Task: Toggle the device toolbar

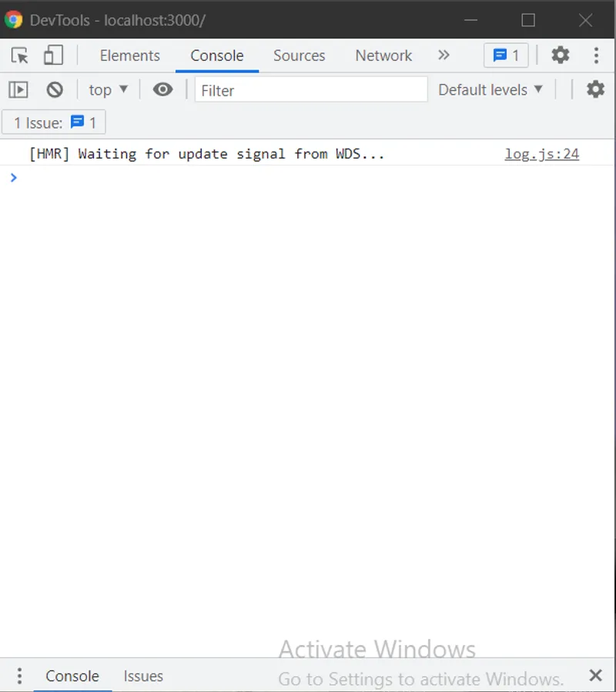Action: click(x=52, y=55)
